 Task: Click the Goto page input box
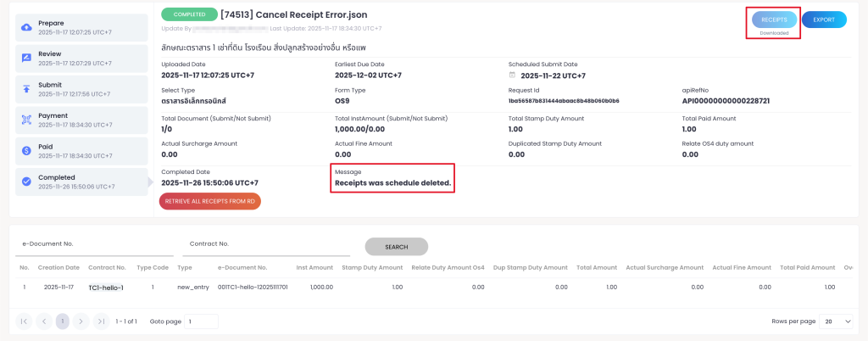tap(201, 321)
